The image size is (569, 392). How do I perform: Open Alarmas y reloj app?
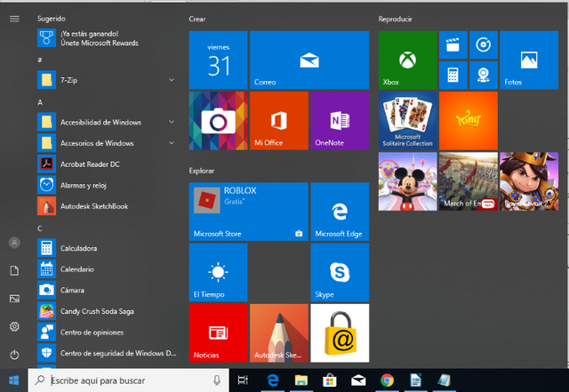tap(107, 185)
